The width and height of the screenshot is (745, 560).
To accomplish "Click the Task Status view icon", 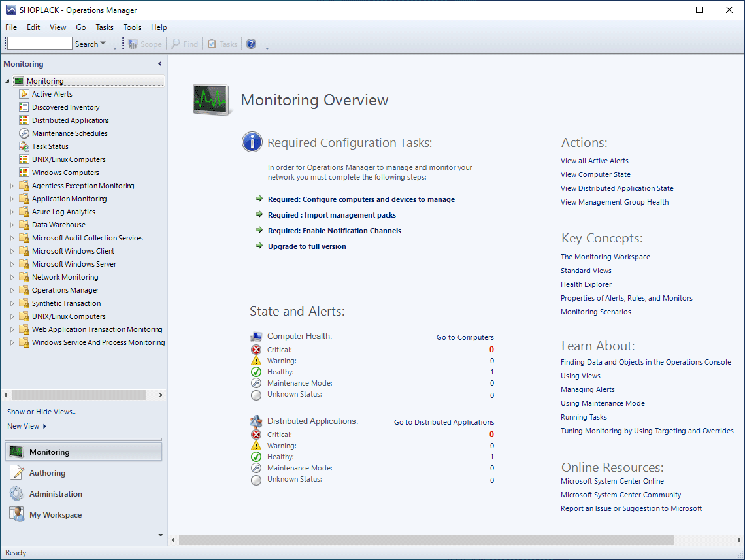I will click(x=24, y=146).
